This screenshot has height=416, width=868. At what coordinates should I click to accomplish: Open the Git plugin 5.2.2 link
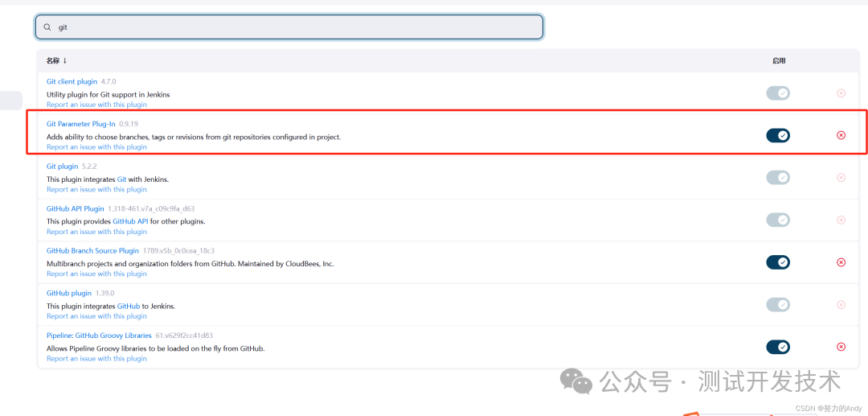coord(63,167)
